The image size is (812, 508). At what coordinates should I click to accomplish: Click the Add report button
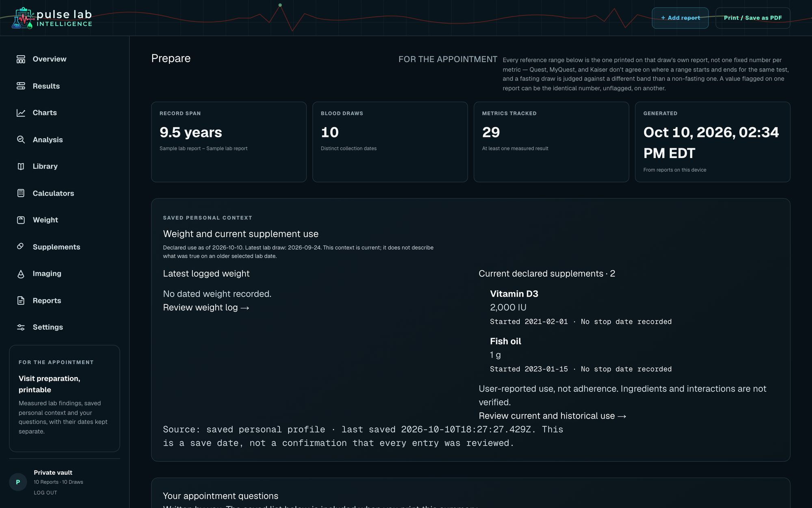pyautogui.click(x=680, y=18)
